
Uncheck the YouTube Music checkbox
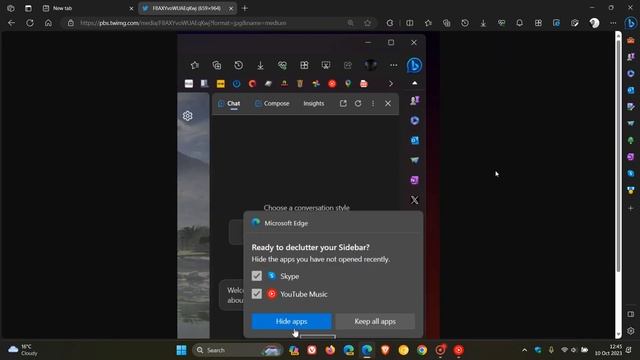pos(257,294)
